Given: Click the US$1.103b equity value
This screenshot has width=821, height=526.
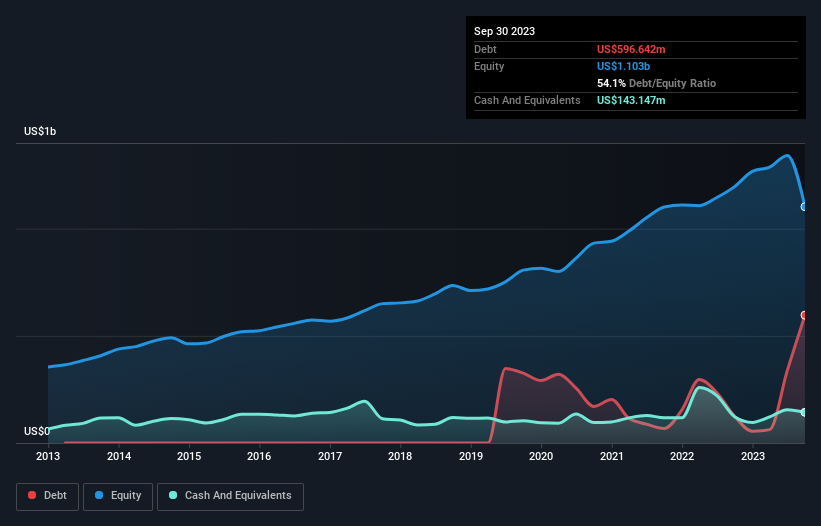Looking at the screenshot, I should pyautogui.click(x=623, y=66).
